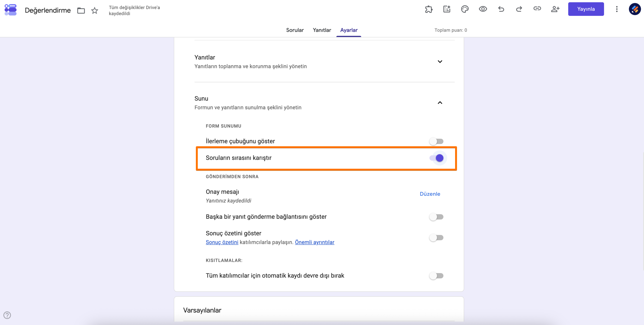The image size is (644, 325).
Task: Open the add-ons puzzle icon
Action: click(x=429, y=9)
